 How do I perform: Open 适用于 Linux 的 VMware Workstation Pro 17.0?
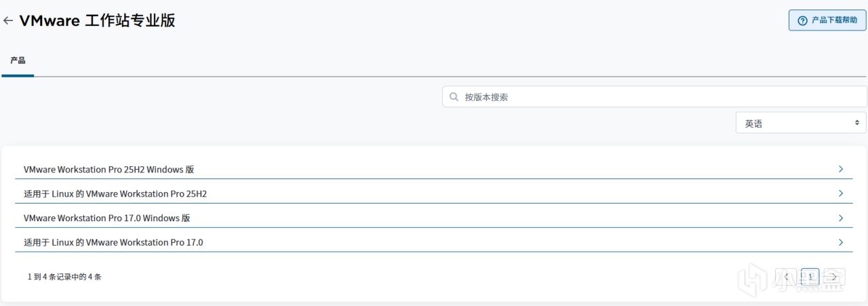113,243
